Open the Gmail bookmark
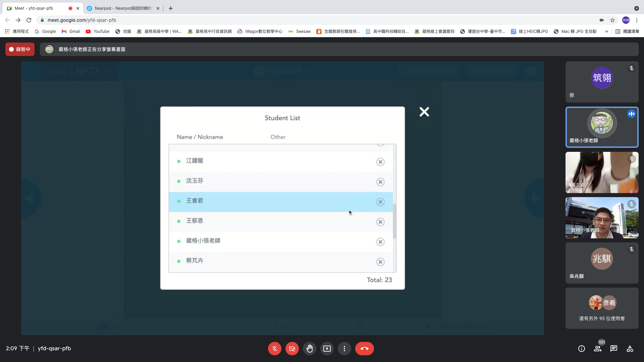 click(71, 32)
